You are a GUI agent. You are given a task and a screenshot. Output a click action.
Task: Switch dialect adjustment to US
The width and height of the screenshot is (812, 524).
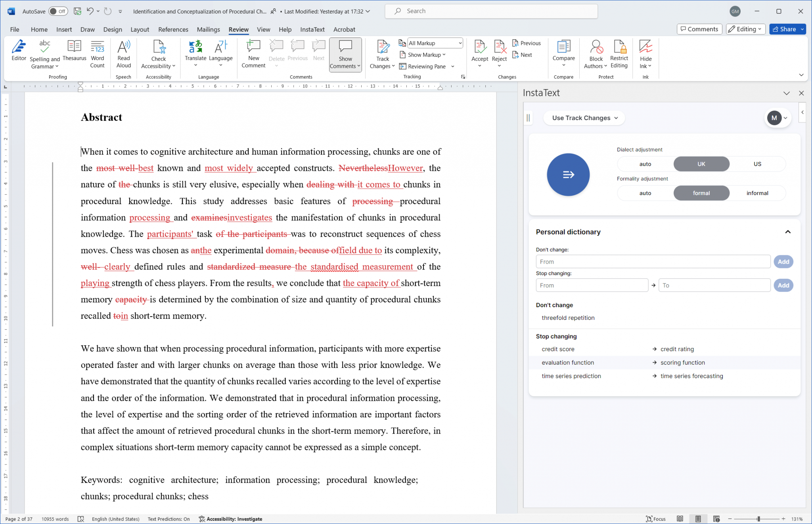(756, 164)
